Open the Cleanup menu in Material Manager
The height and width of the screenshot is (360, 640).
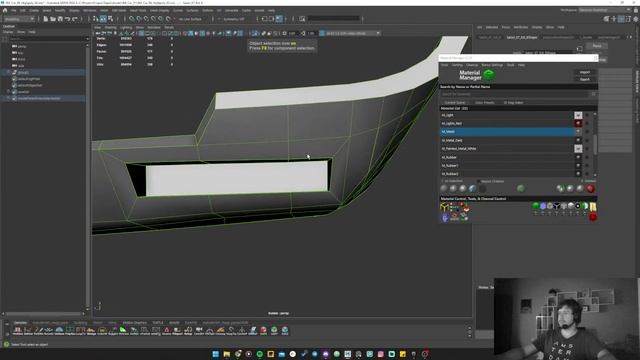click(x=472, y=65)
